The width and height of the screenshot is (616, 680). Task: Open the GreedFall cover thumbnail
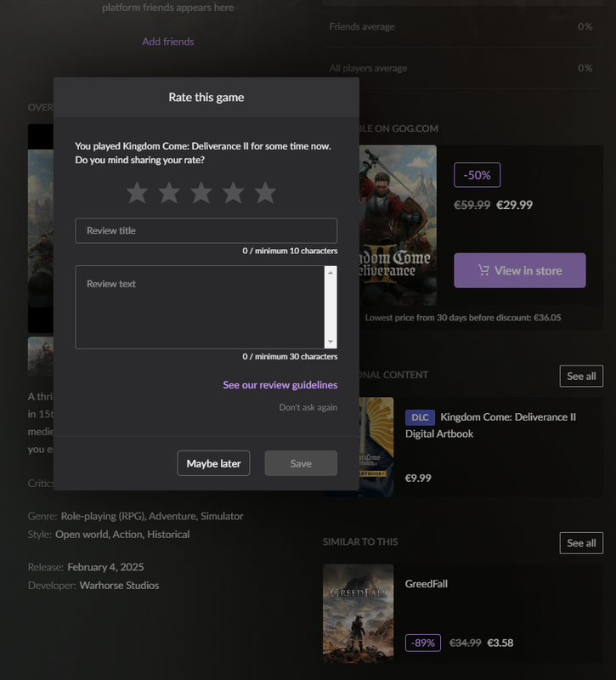point(358,614)
